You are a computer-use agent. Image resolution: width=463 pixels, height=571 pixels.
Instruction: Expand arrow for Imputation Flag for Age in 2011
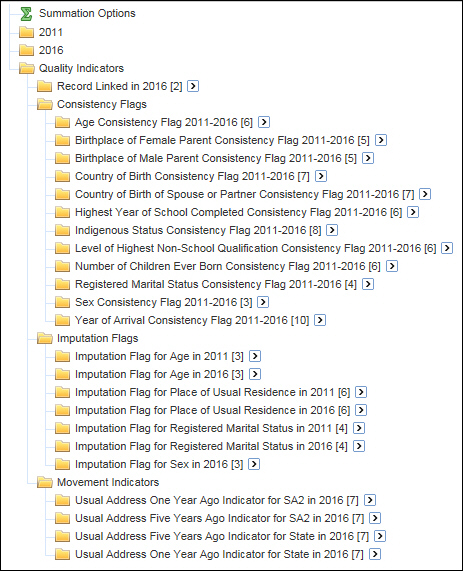[x=255, y=356]
